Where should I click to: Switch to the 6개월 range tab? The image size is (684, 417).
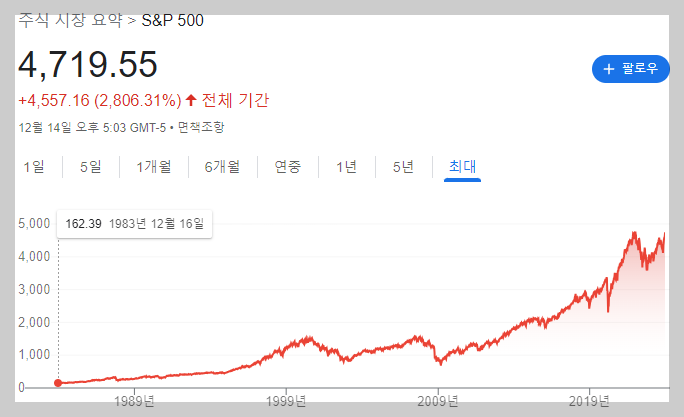point(222,167)
